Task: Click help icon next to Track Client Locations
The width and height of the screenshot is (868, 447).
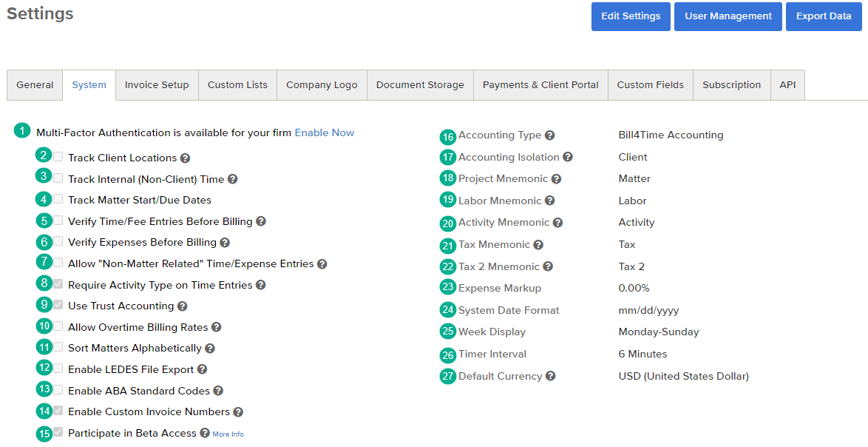Action: (186, 158)
